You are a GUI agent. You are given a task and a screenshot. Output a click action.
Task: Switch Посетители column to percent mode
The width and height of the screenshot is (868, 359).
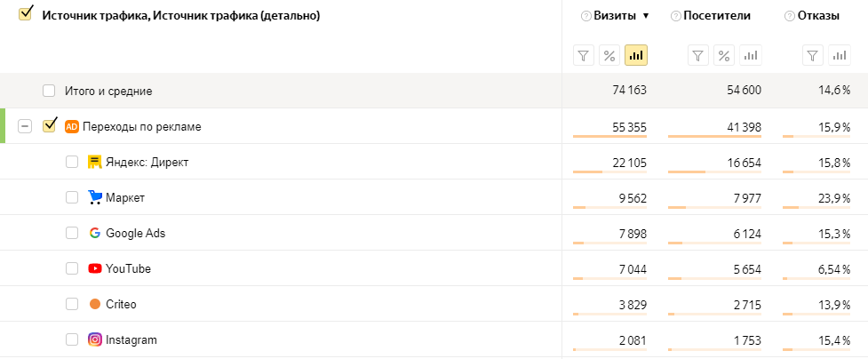coord(724,56)
